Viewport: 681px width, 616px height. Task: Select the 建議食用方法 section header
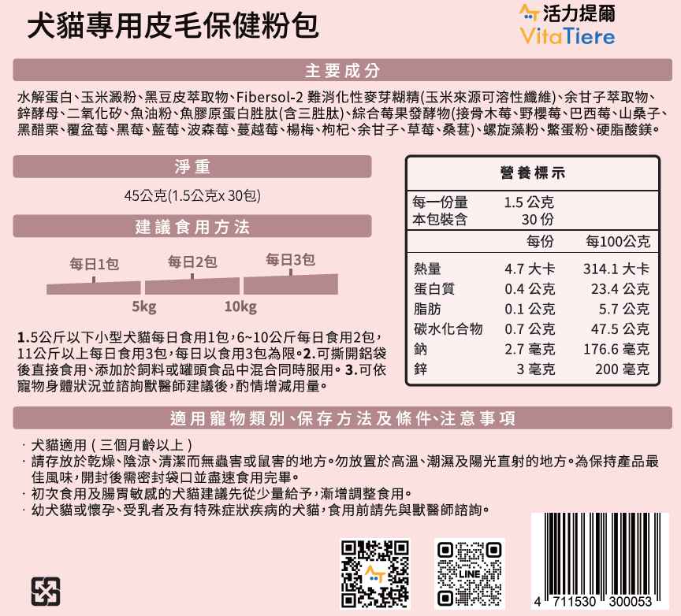[x=192, y=227]
